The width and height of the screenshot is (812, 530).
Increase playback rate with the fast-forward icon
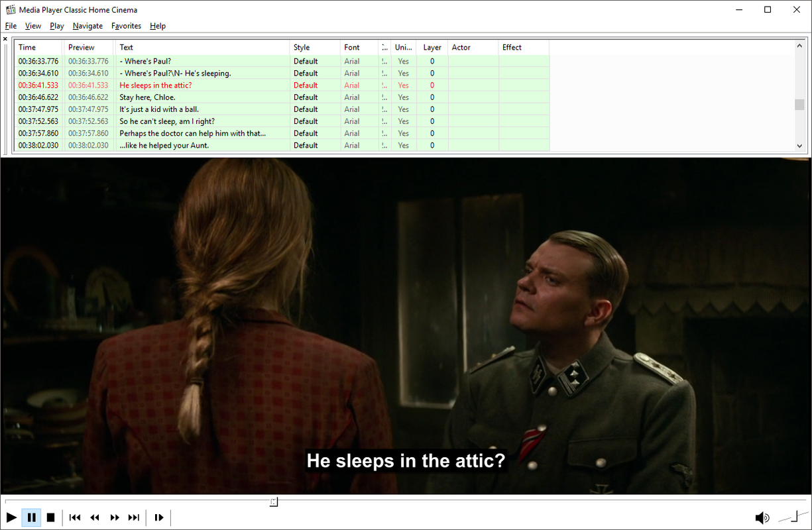tap(115, 517)
